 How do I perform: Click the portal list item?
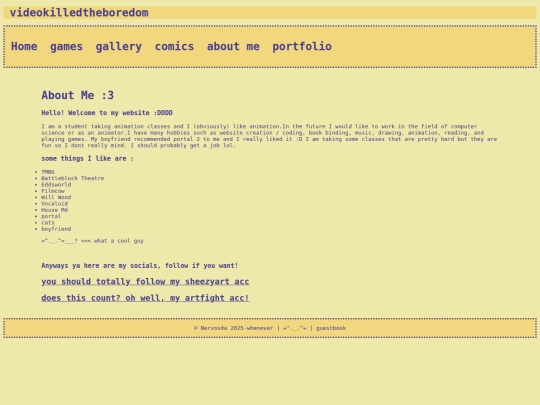tap(51, 216)
